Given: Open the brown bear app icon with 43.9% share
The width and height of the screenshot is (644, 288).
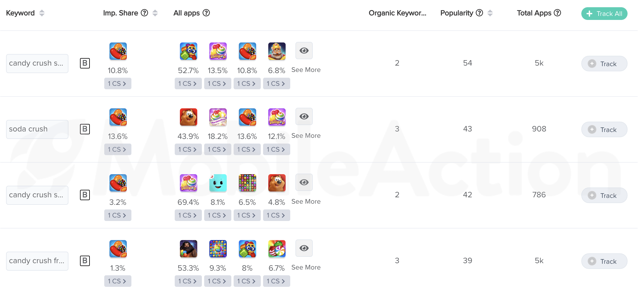Looking at the screenshot, I should [x=188, y=117].
